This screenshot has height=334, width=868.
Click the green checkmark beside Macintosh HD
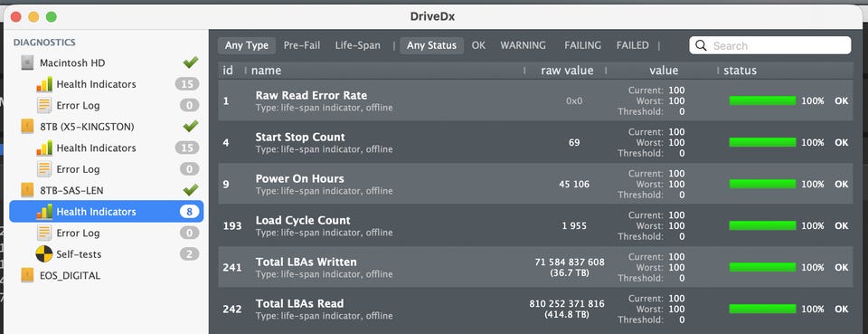[x=191, y=62]
